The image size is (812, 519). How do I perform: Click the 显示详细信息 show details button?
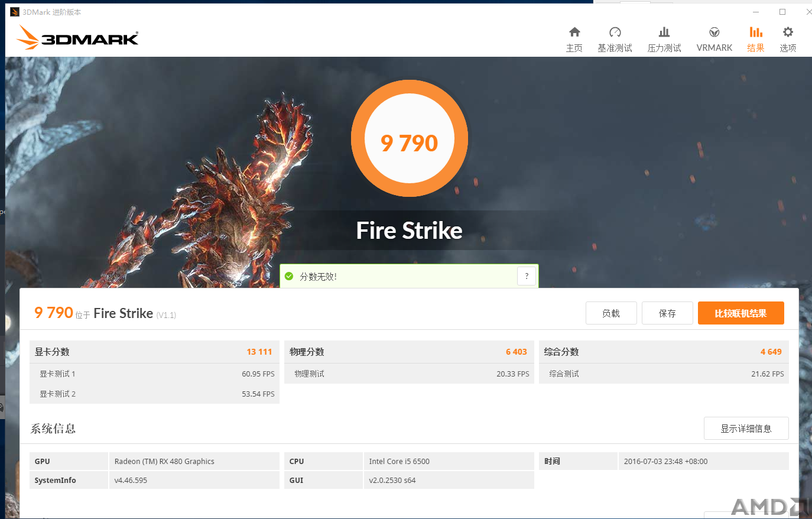pyautogui.click(x=746, y=429)
